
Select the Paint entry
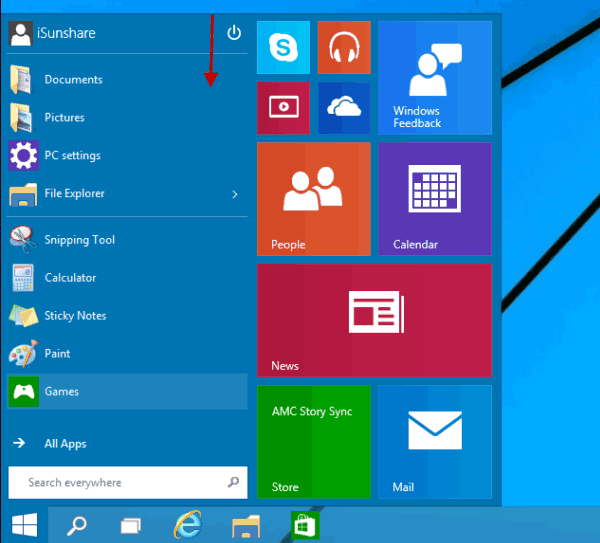coord(127,354)
